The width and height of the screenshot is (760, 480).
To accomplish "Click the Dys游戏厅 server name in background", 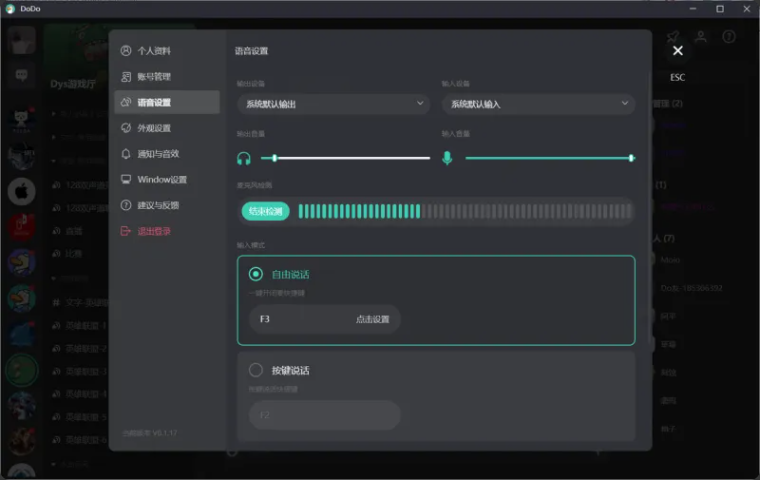I will (x=73, y=84).
